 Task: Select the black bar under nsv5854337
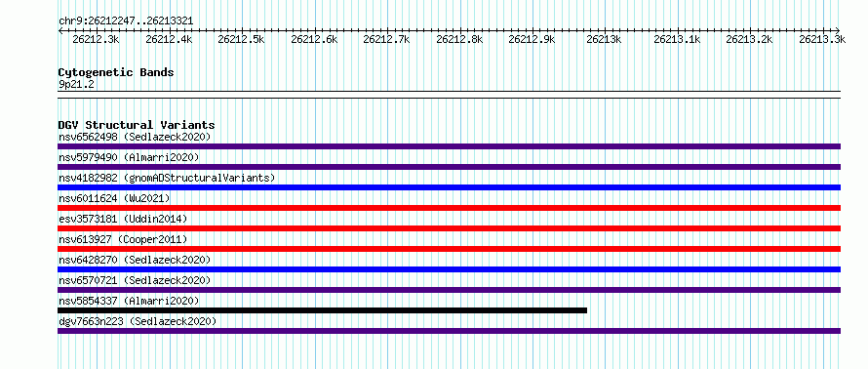click(322, 310)
